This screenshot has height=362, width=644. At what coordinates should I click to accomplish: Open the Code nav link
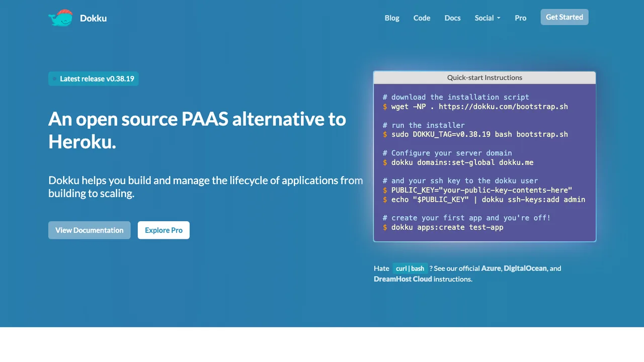tap(422, 18)
